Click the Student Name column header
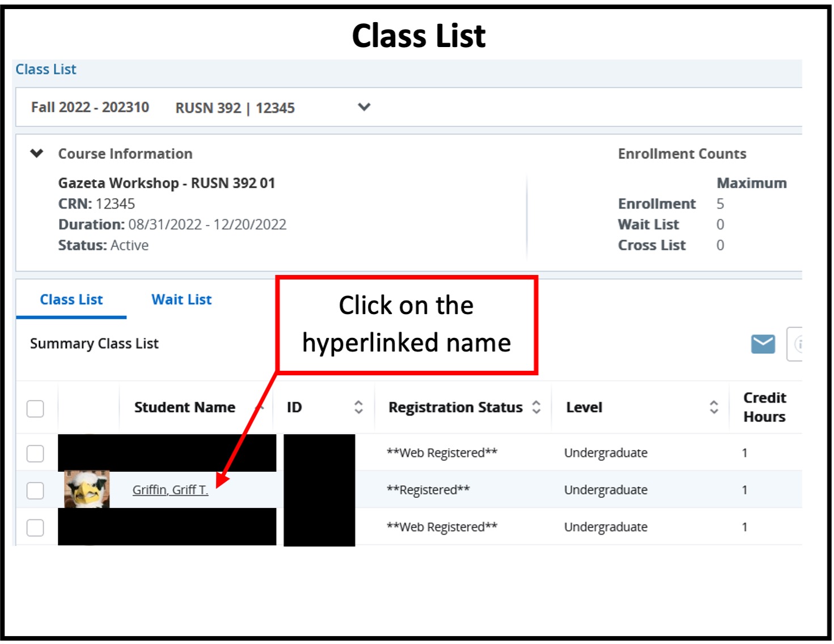This screenshot has width=834, height=644. [x=185, y=407]
